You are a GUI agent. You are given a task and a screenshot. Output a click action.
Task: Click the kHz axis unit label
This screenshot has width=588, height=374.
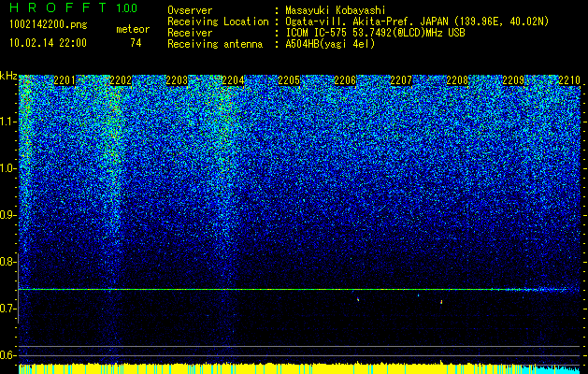(x=8, y=76)
